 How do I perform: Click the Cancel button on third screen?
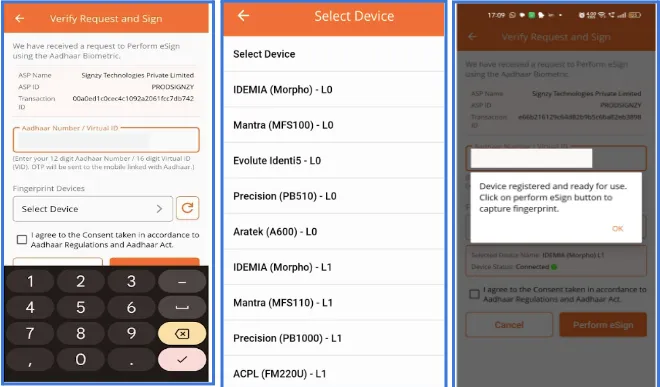tap(509, 325)
